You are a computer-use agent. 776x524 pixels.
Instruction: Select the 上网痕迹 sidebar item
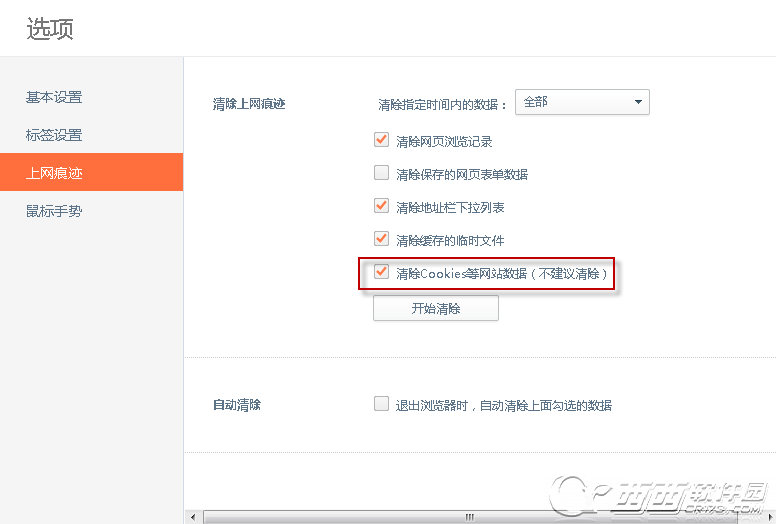pos(92,172)
